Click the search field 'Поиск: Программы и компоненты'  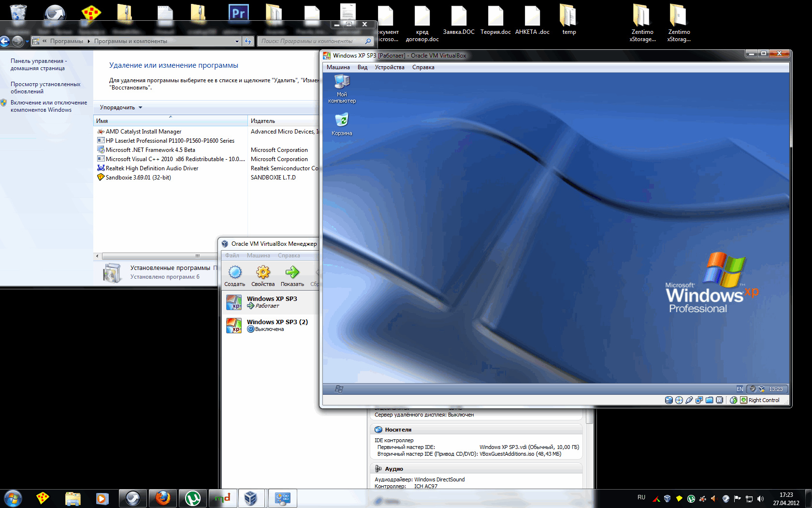pos(312,42)
